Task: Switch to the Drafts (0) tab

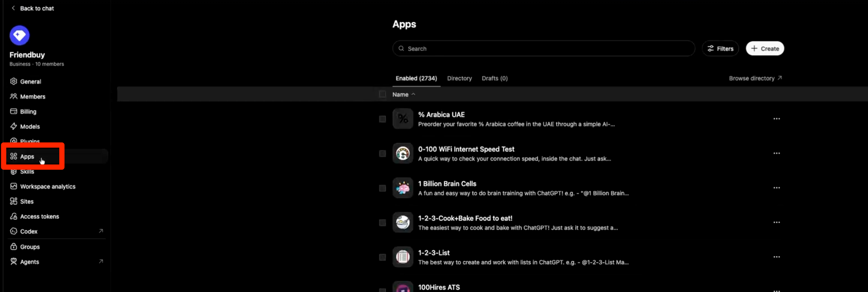Action: (495, 78)
